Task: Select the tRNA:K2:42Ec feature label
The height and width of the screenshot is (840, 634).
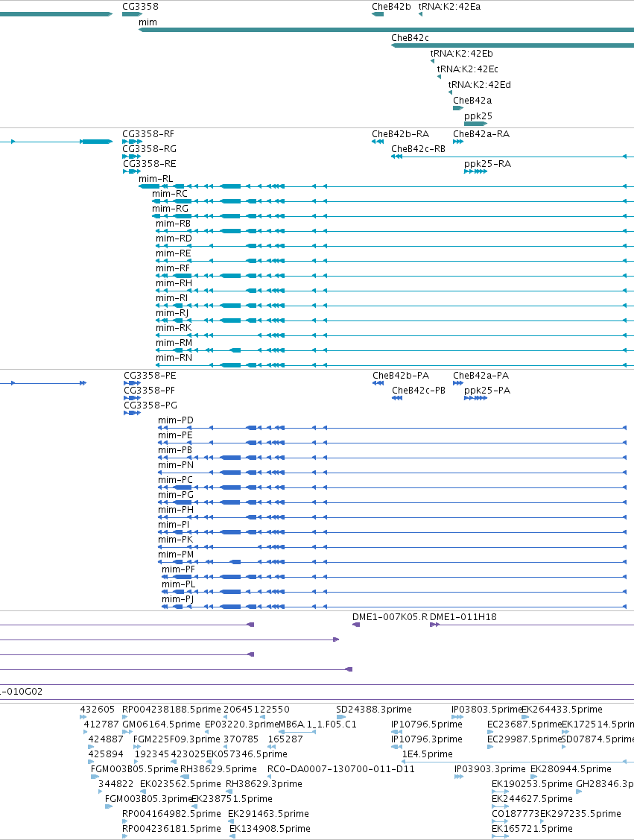Action: point(467,69)
